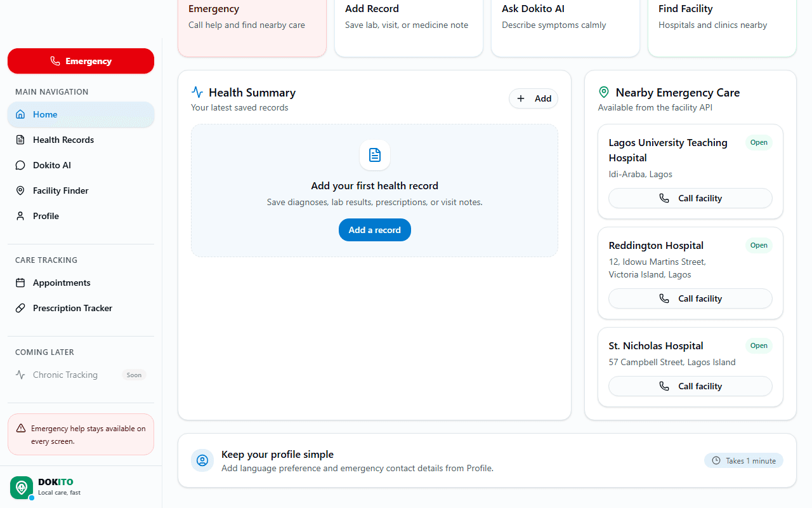
Task: Click the Profile person icon in sidebar
Action: click(x=20, y=216)
